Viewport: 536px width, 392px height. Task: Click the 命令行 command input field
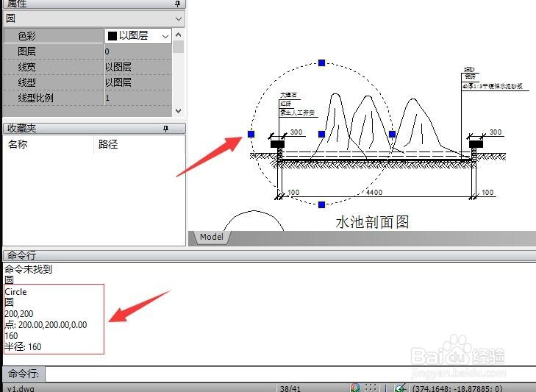click(x=290, y=374)
